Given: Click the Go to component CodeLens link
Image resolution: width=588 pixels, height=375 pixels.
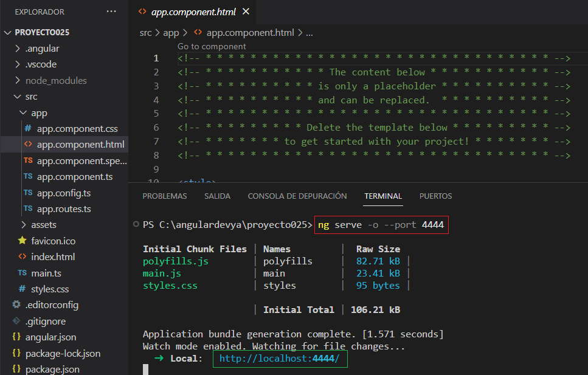Looking at the screenshot, I should coord(212,46).
